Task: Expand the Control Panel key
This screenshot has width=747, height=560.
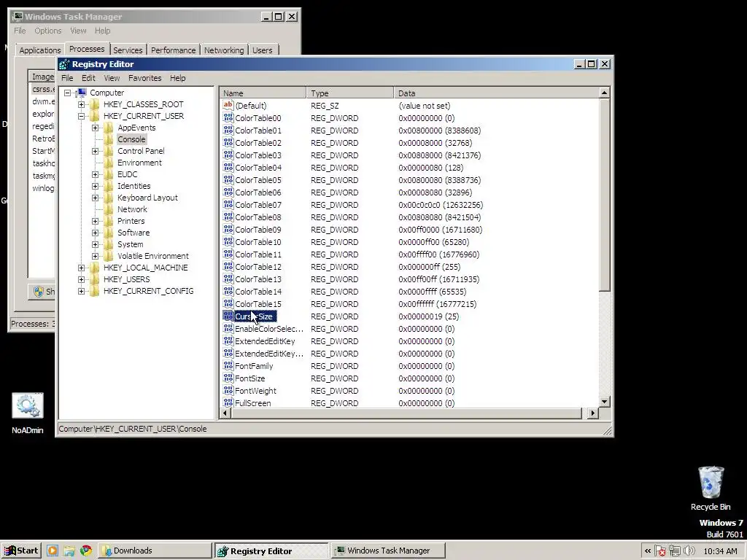Action: (x=96, y=151)
